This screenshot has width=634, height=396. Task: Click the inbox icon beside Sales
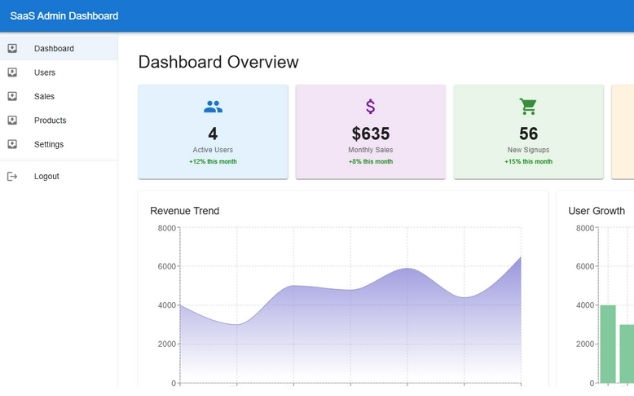point(12,96)
